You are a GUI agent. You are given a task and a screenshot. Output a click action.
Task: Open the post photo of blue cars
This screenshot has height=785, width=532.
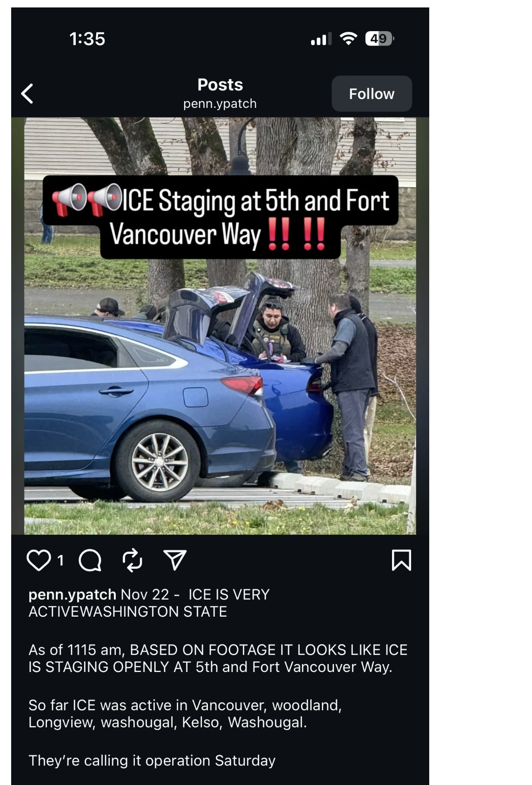point(220,326)
